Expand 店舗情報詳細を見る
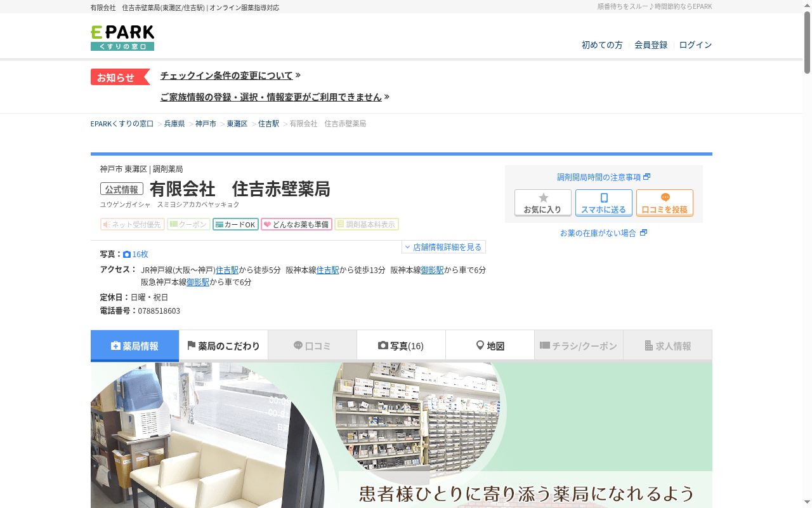Viewport: 812px width, 508px height. click(x=443, y=247)
